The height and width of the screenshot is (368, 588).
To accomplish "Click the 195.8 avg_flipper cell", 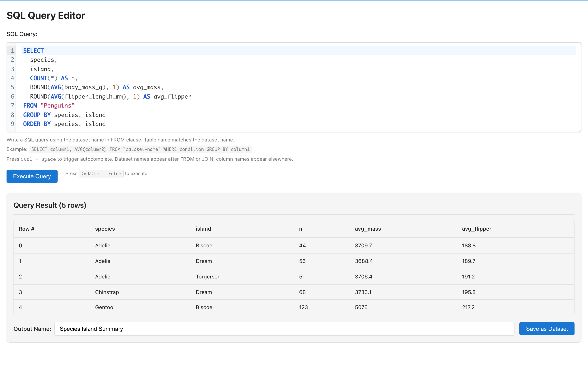I will click(x=469, y=292).
